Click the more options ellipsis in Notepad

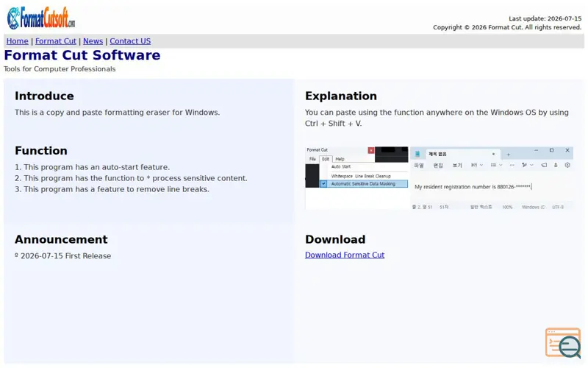coord(512,165)
